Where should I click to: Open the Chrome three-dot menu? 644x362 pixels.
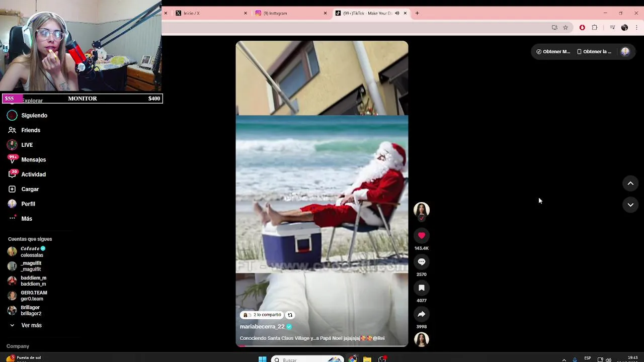click(x=636, y=28)
